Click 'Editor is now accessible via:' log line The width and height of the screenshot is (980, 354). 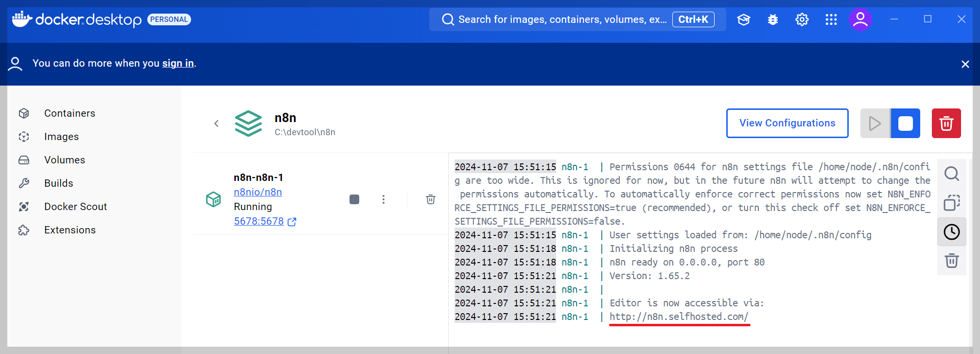pos(687,303)
